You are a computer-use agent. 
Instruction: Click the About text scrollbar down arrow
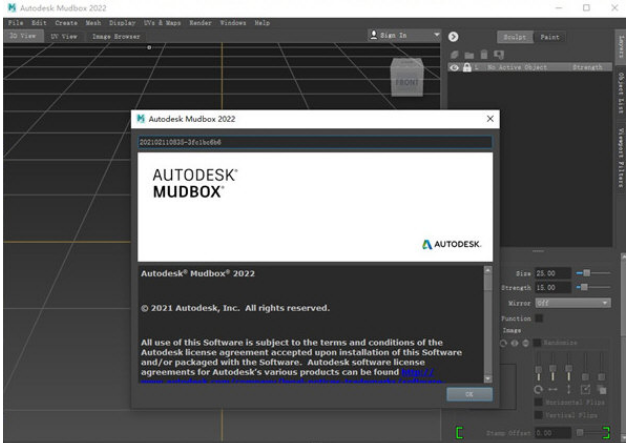(487, 378)
